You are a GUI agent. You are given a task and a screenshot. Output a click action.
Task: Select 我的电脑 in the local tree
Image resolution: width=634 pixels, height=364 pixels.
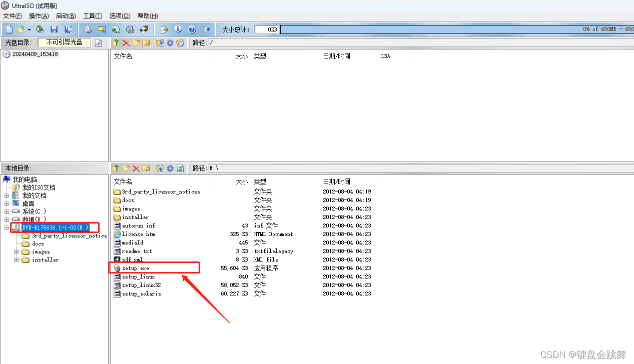tap(25, 179)
